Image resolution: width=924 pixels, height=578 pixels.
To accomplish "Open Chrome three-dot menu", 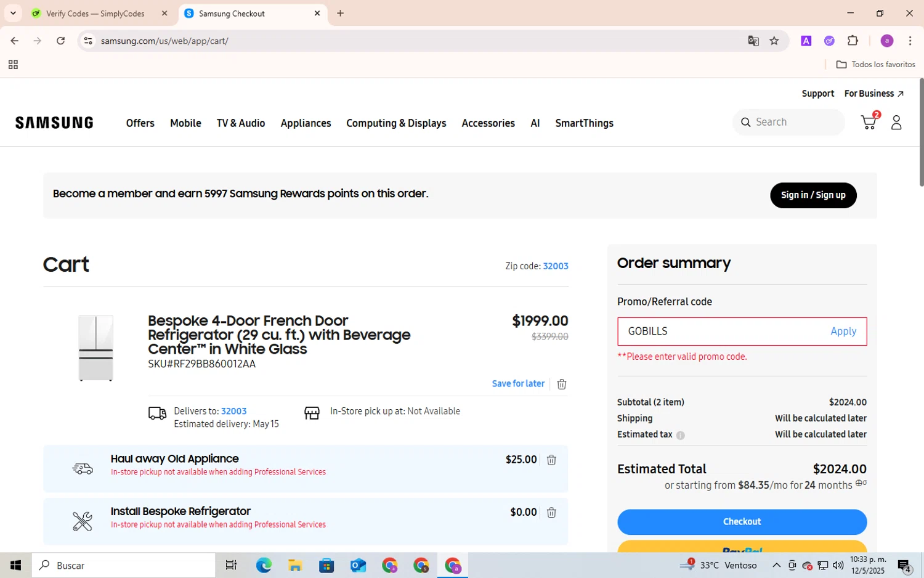I will pos(910,41).
